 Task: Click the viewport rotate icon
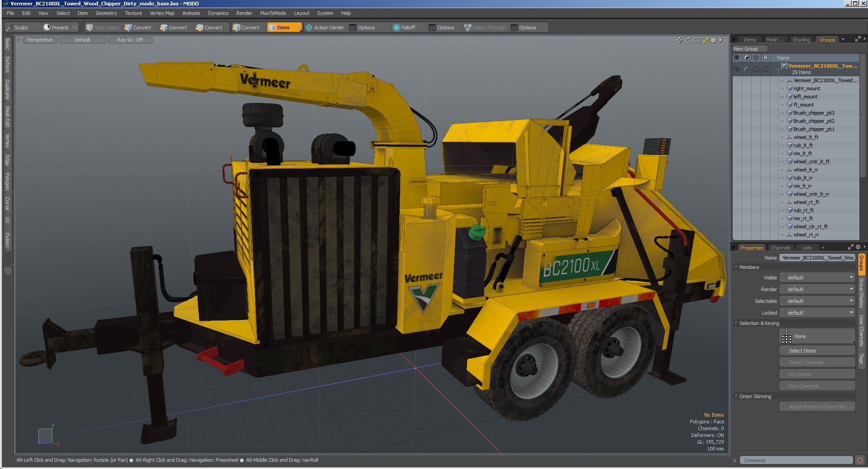tap(688, 40)
